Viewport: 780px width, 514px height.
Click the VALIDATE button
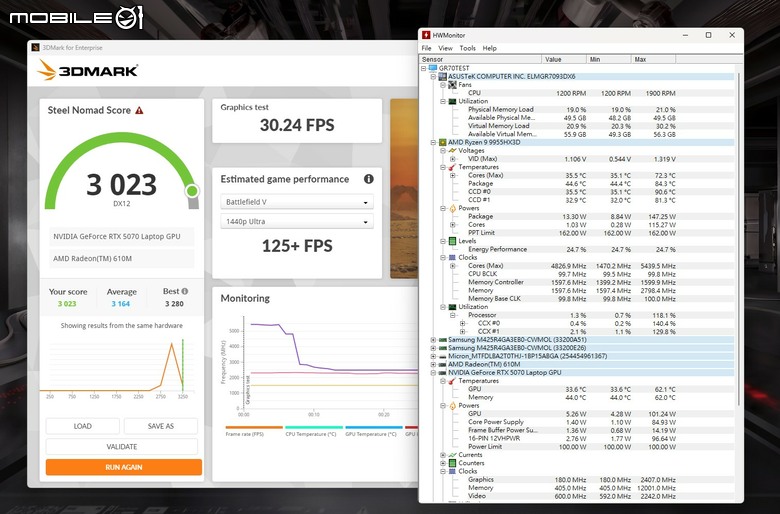coord(122,447)
